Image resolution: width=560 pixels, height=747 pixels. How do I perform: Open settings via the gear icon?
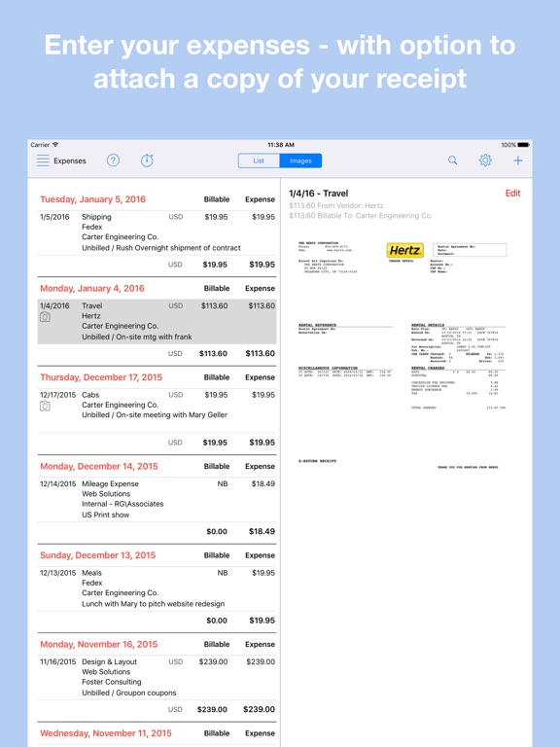pos(485,160)
